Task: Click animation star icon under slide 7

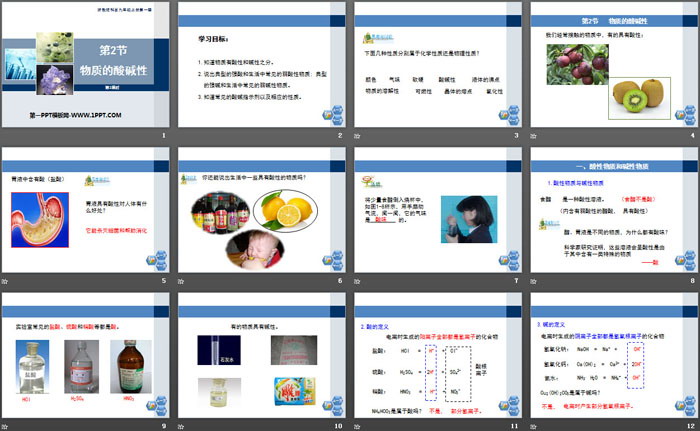Action: (x=357, y=281)
